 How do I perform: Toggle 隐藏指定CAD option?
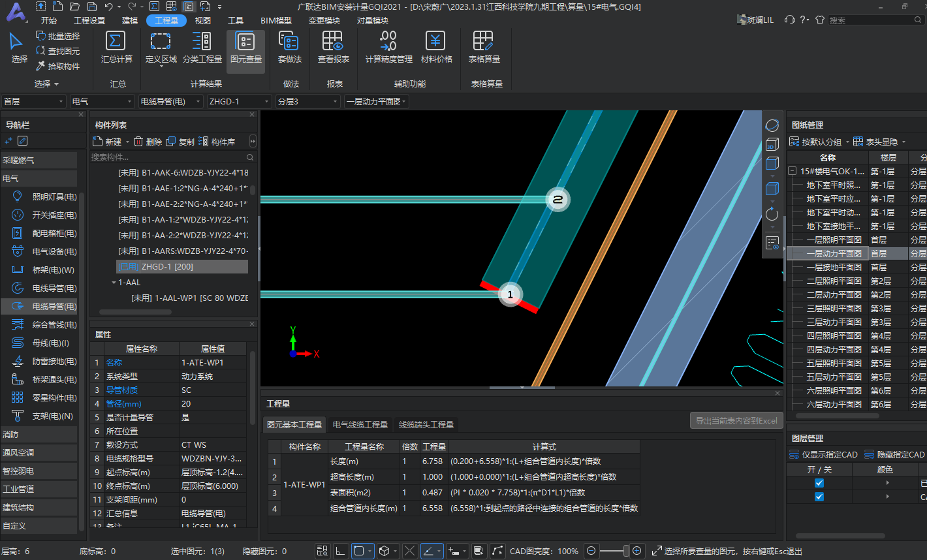pyautogui.click(x=894, y=454)
